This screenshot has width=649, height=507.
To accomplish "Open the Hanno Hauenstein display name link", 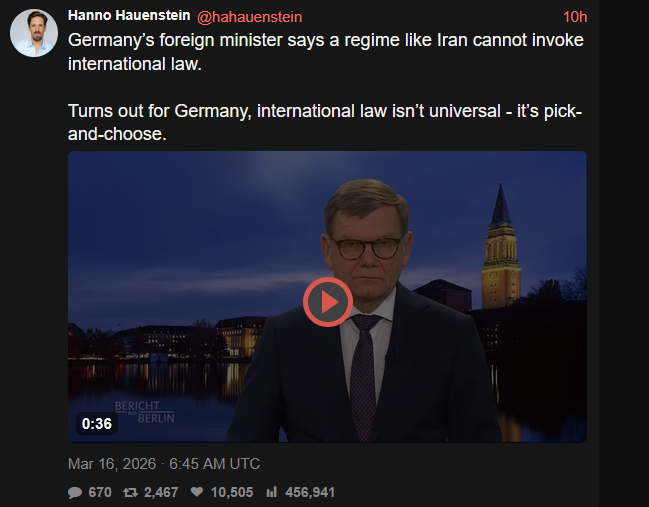I will pyautogui.click(x=124, y=17).
